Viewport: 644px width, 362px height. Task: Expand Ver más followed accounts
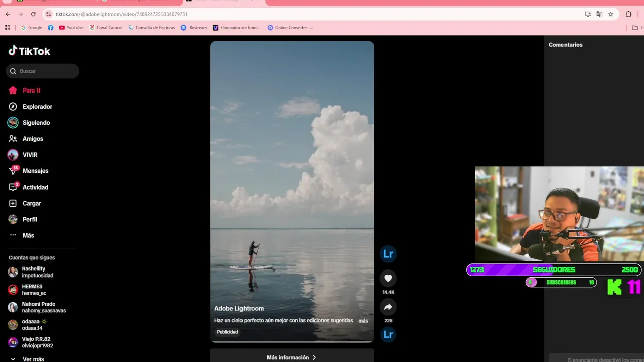(33, 359)
